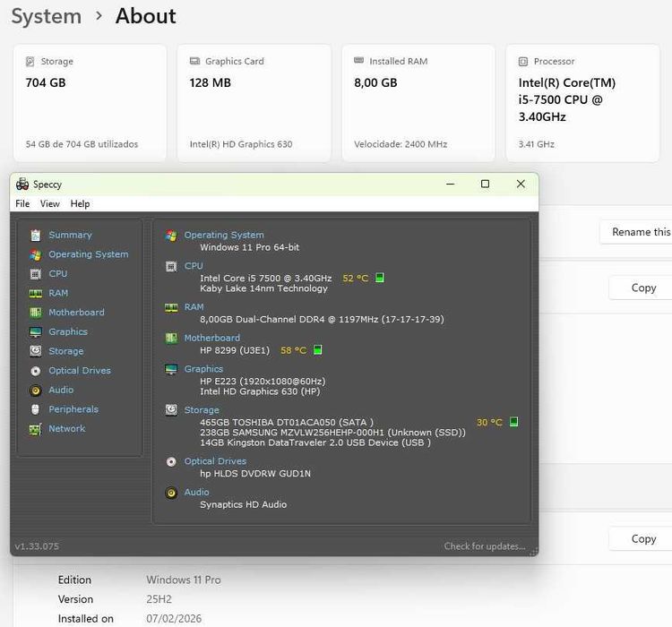Click the Operating System icon in Speccy sidebar
672x627 pixels.
click(36, 254)
